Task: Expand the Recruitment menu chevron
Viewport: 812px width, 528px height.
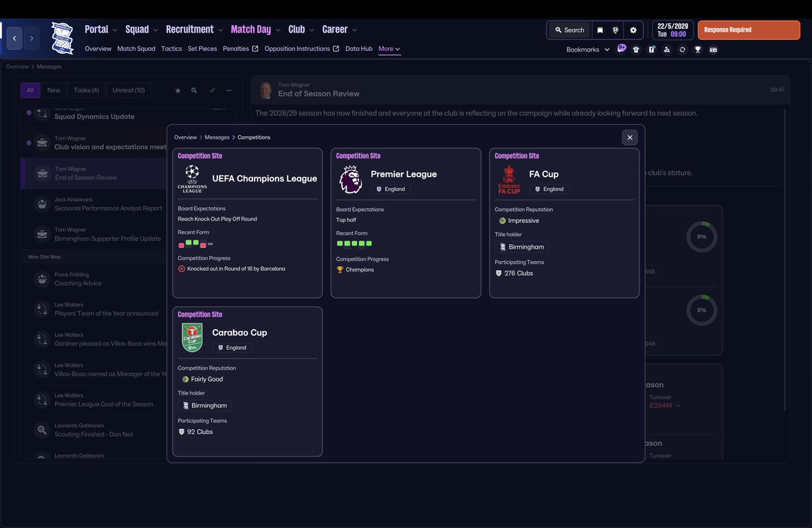Action: pos(221,30)
